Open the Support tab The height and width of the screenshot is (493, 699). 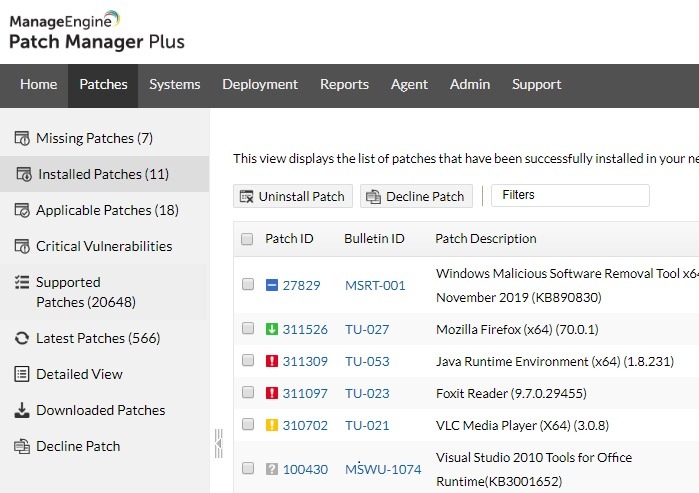point(536,85)
